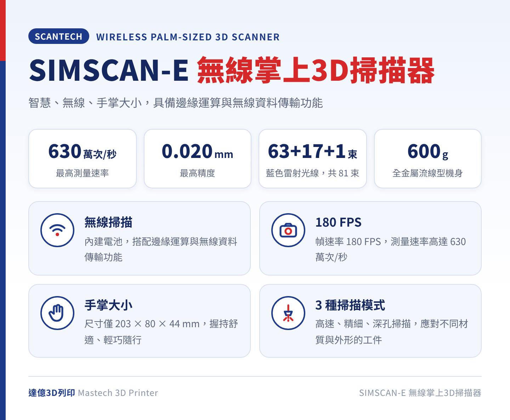The width and height of the screenshot is (510, 420).
Task: Click the bold "180 FPS" card heading
Action: (x=339, y=222)
